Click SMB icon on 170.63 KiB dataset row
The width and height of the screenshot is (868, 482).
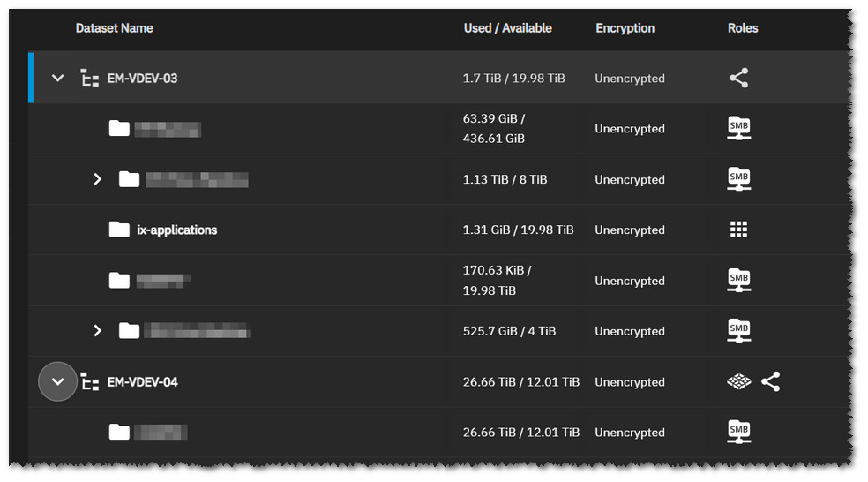tap(738, 281)
